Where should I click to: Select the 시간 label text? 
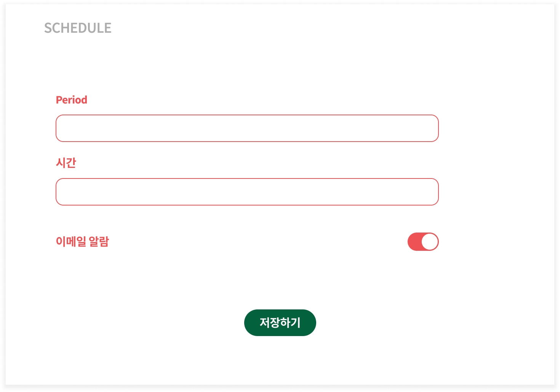[66, 163]
